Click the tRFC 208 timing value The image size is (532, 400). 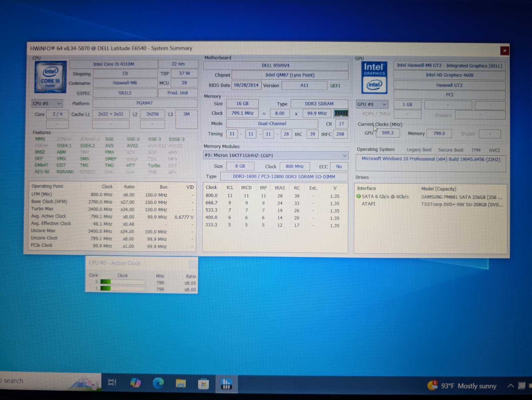pos(340,134)
